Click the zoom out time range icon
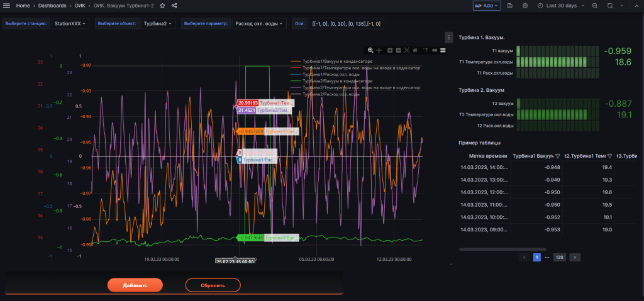Image resolution: width=644 pixels, height=301 pixels. (594, 5)
